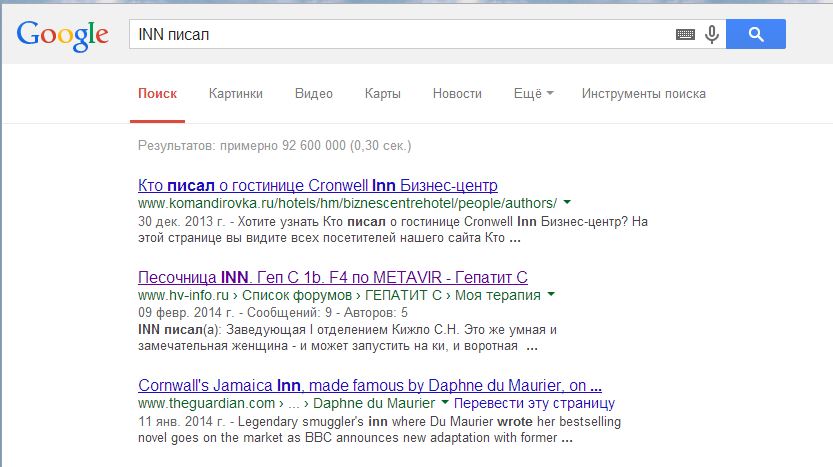Open the on-screen keyboard icon
The width and height of the screenshot is (833, 467).
tap(685, 35)
